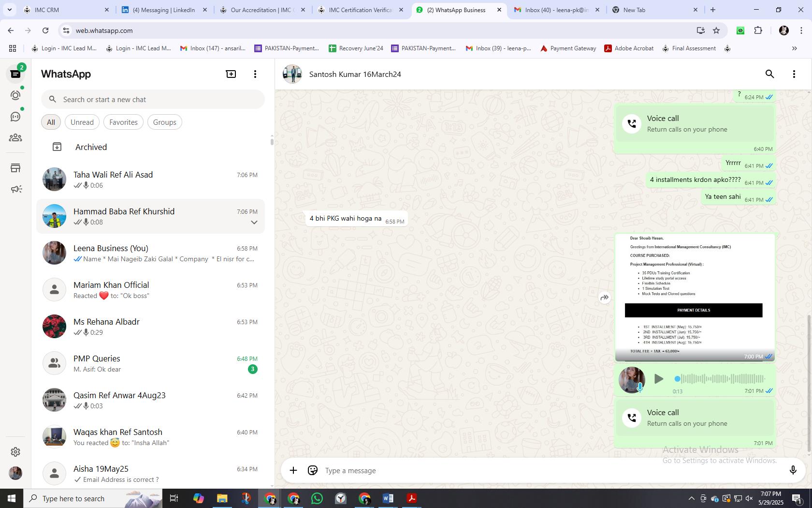Open the tab search dropdown arrow
812x508 pixels.
point(9,10)
